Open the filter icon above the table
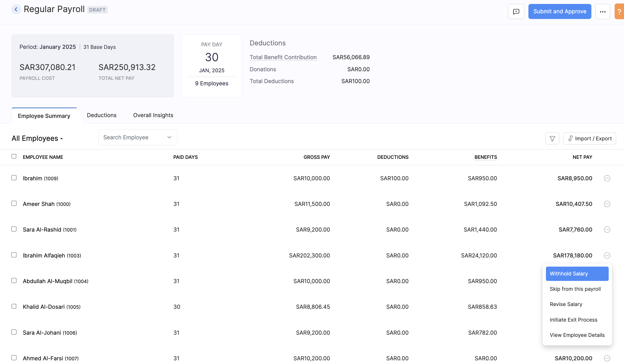The image size is (624, 364). (x=552, y=138)
